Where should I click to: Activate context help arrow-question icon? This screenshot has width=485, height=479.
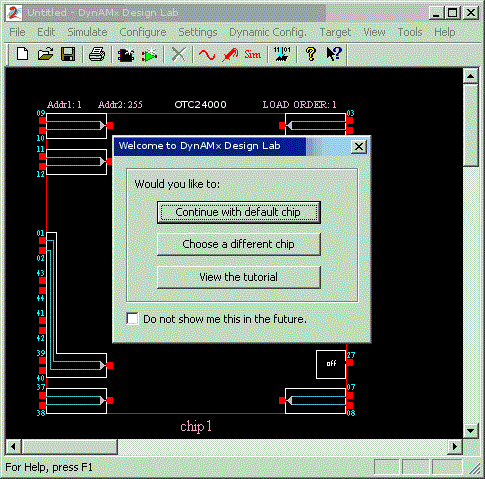coord(334,54)
